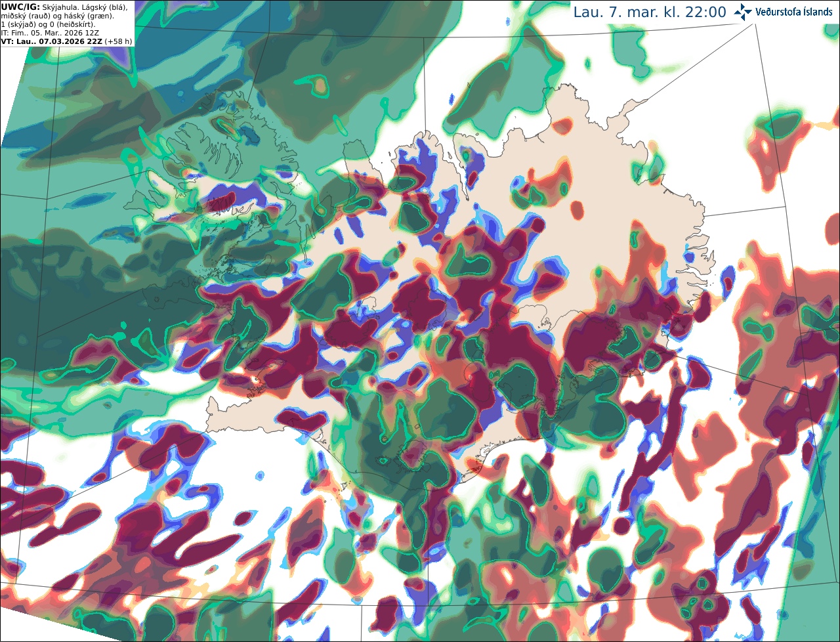Click the '1 (skýjað) og 0 (heiðskírt).' line
840x642 pixels.
pos(48,24)
